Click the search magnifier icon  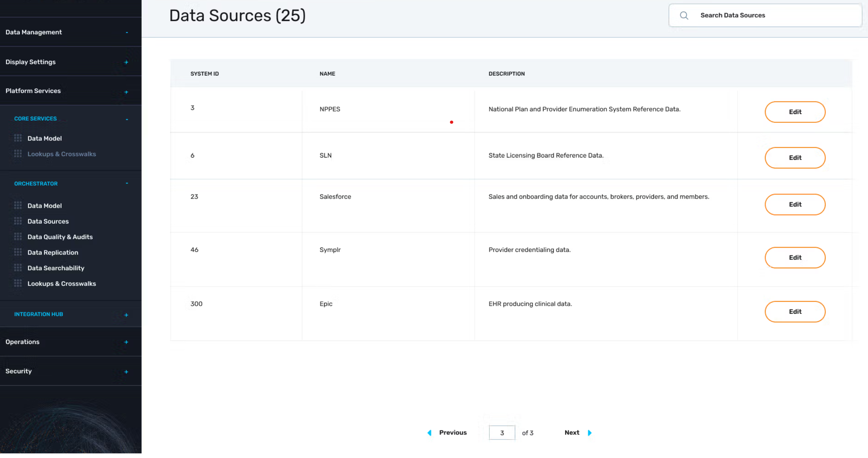click(684, 16)
